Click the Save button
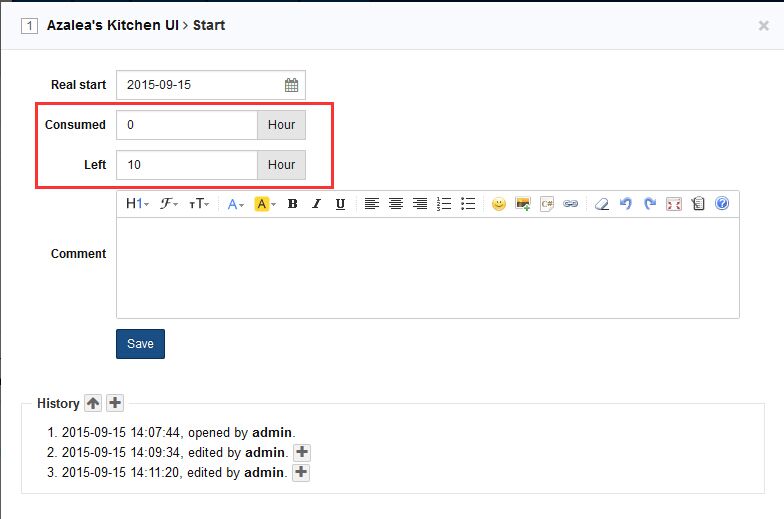 pyautogui.click(x=140, y=344)
